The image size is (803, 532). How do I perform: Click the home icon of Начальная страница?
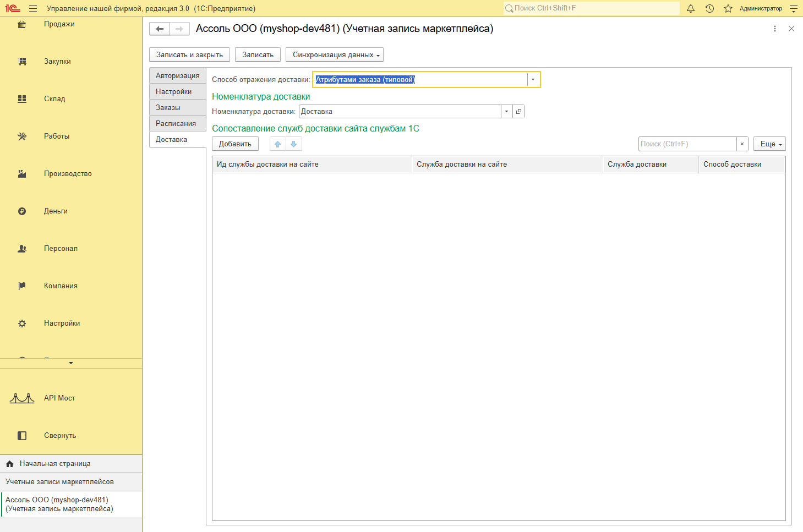tap(9, 464)
